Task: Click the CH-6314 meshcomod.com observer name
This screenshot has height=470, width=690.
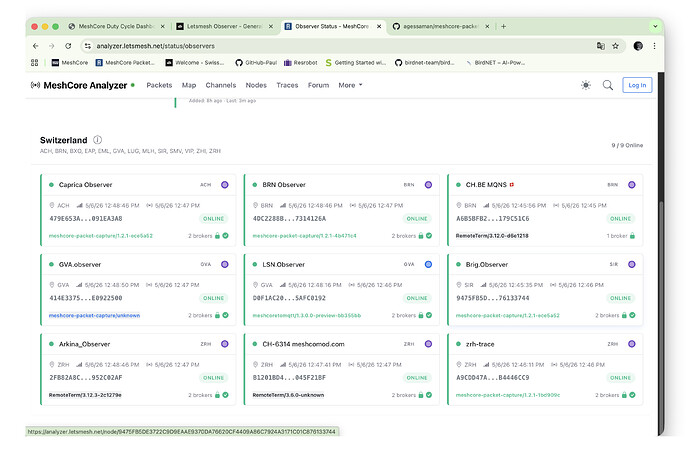Action: (x=303, y=344)
